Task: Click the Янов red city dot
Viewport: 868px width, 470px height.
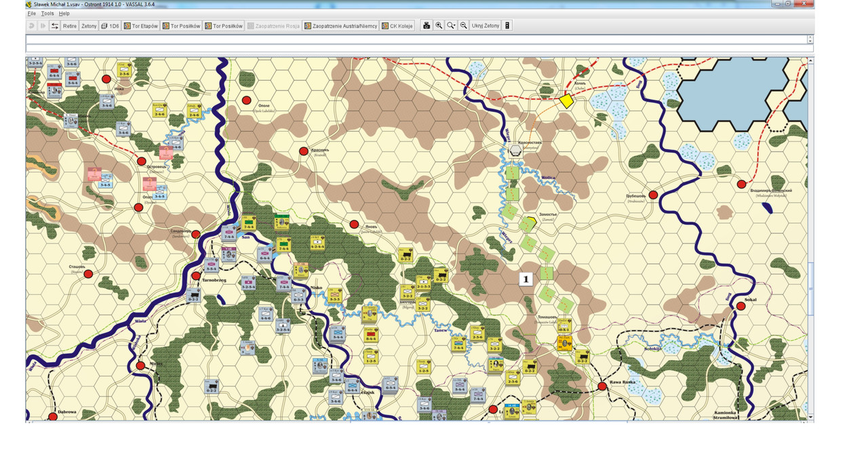Action: click(x=354, y=224)
